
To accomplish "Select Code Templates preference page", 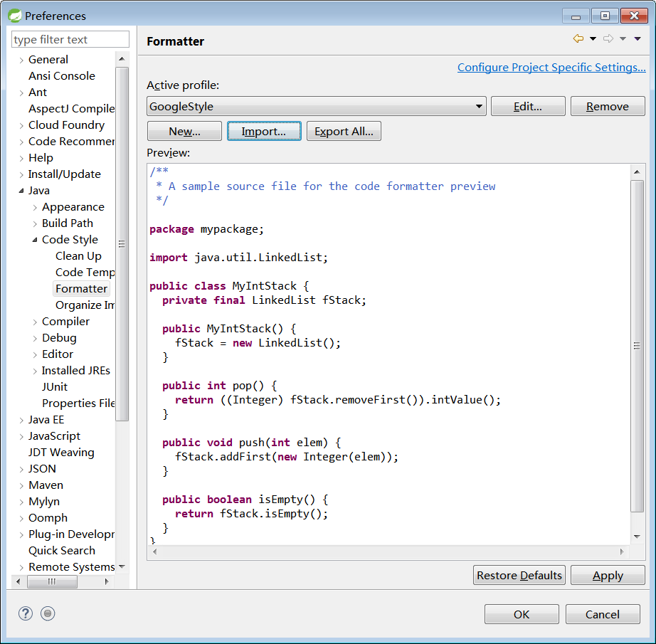I will click(85, 273).
